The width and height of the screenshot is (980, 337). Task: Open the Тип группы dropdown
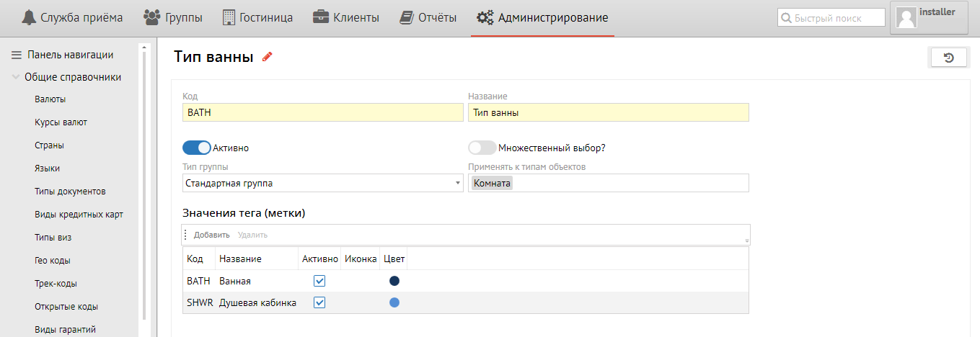pos(322,183)
